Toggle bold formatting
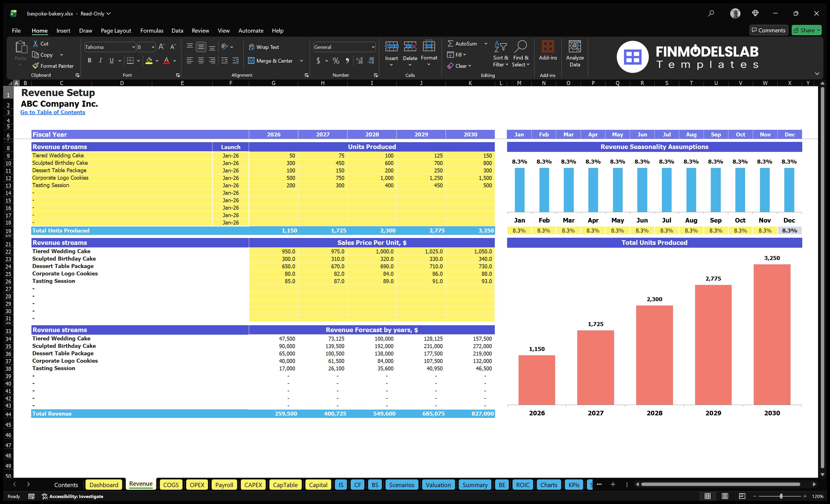 tap(89, 61)
